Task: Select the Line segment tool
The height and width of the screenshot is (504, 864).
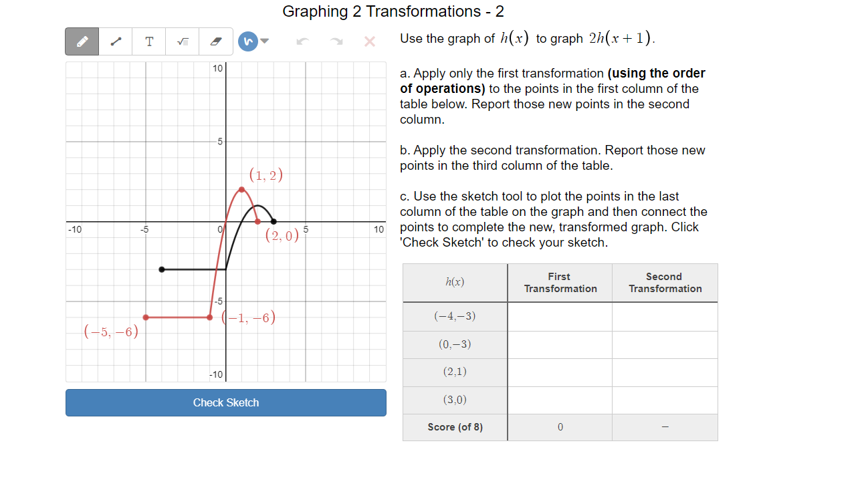Action: coord(115,41)
